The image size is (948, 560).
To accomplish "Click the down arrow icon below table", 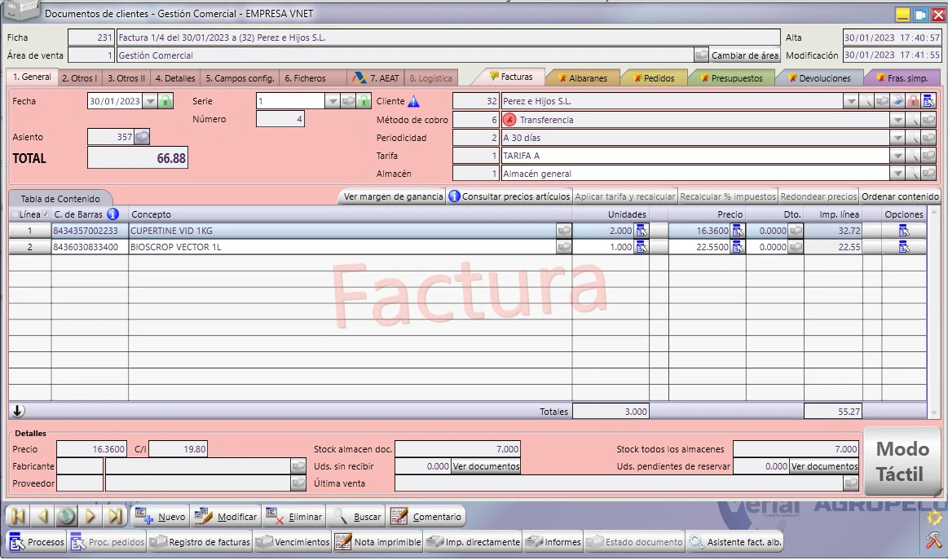I will point(18,411).
